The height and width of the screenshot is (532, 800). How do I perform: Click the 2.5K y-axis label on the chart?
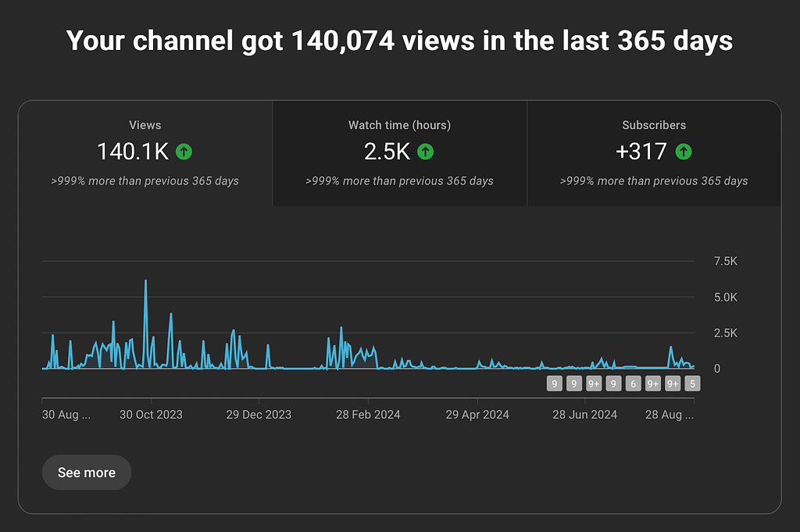[x=726, y=333]
